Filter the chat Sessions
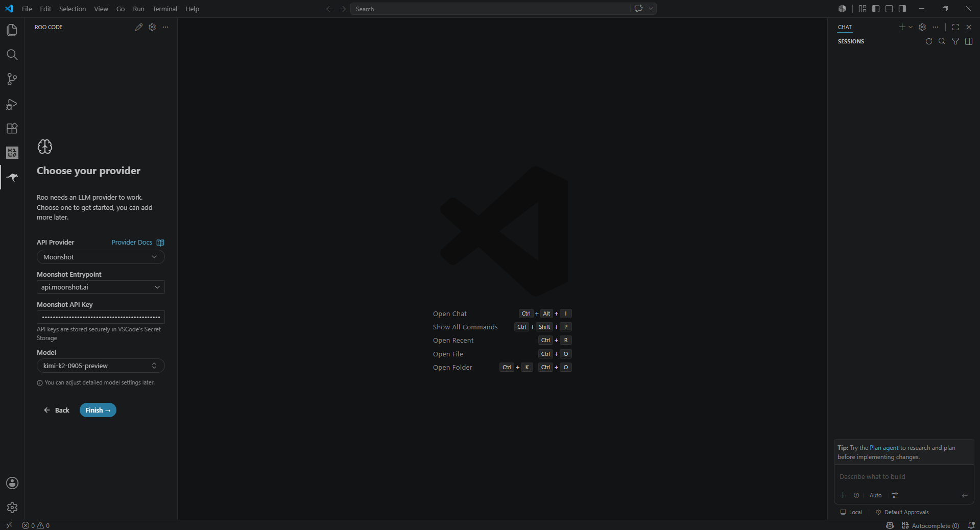The image size is (980, 530). point(955,41)
